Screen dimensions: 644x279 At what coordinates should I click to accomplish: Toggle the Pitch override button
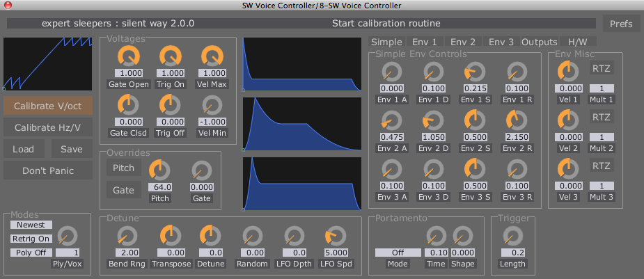[124, 168]
